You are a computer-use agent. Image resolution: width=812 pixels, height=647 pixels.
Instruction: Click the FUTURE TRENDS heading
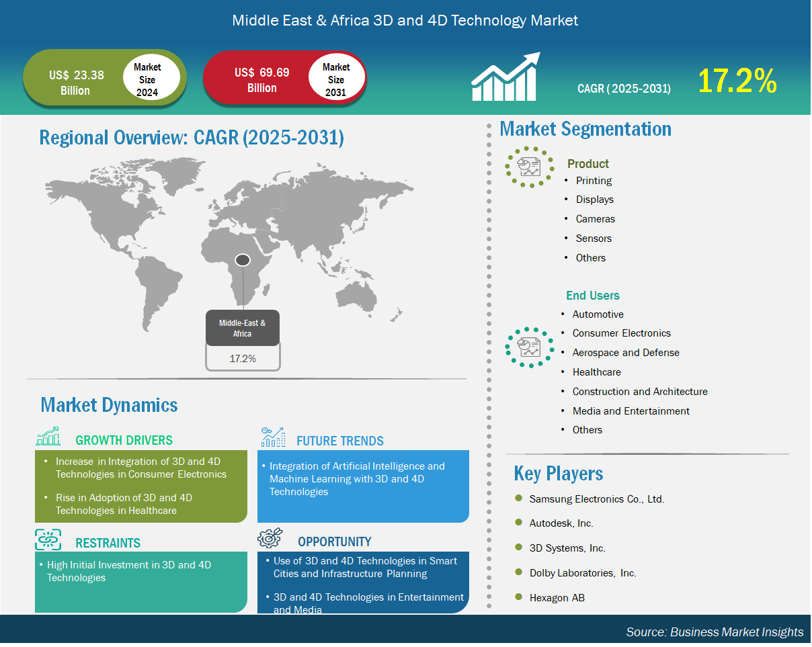pos(340,441)
